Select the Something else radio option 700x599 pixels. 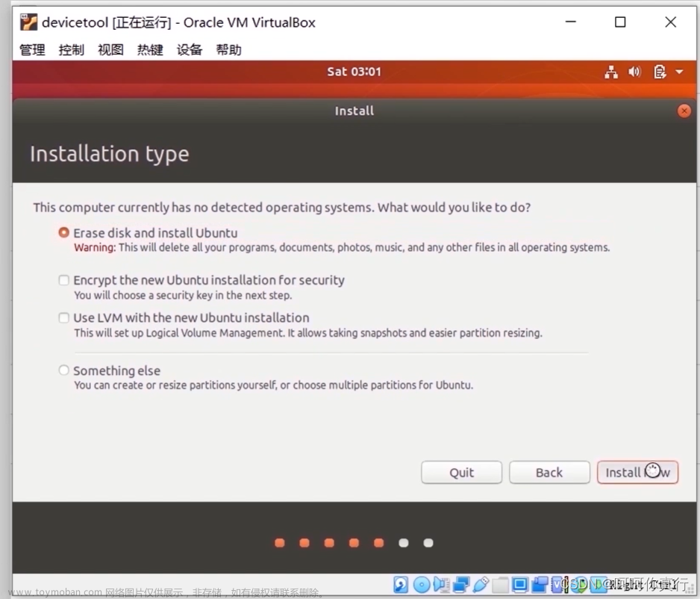point(64,370)
